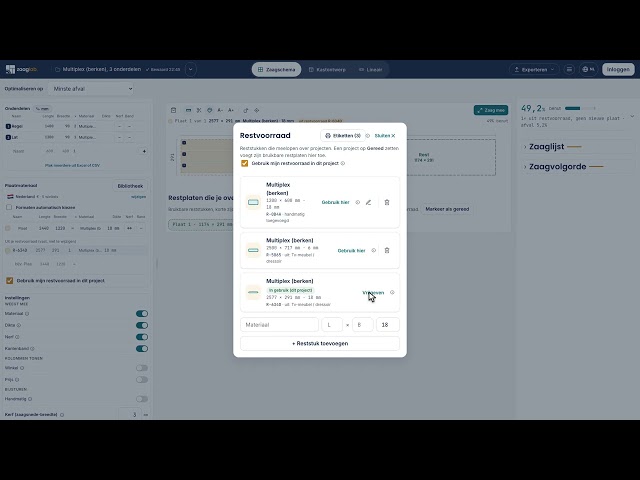Click info icon on the handmatig toegevoegd piece
Screen dimensions: 640x480
(x=358, y=202)
